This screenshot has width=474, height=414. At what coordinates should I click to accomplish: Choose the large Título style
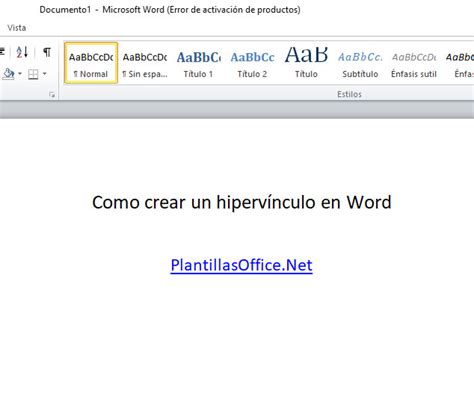pos(306,63)
